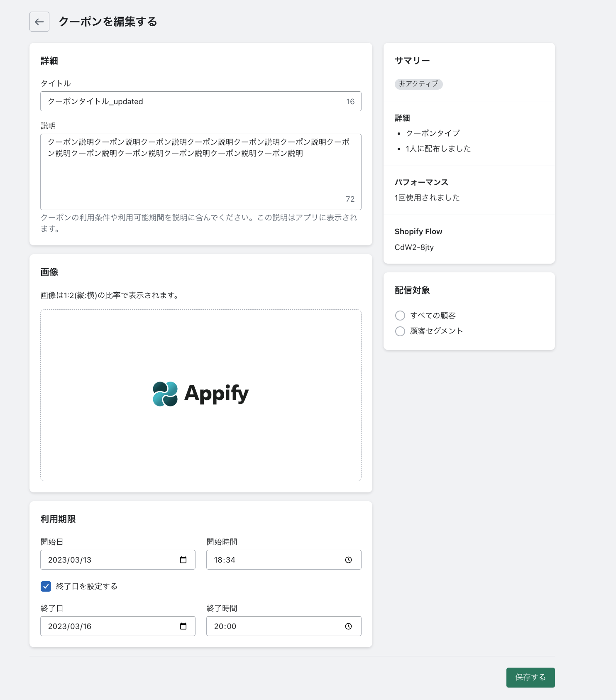Click the 配信対象 section heading
The width and height of the screenshot is (616, 700).
coord(412,290)
